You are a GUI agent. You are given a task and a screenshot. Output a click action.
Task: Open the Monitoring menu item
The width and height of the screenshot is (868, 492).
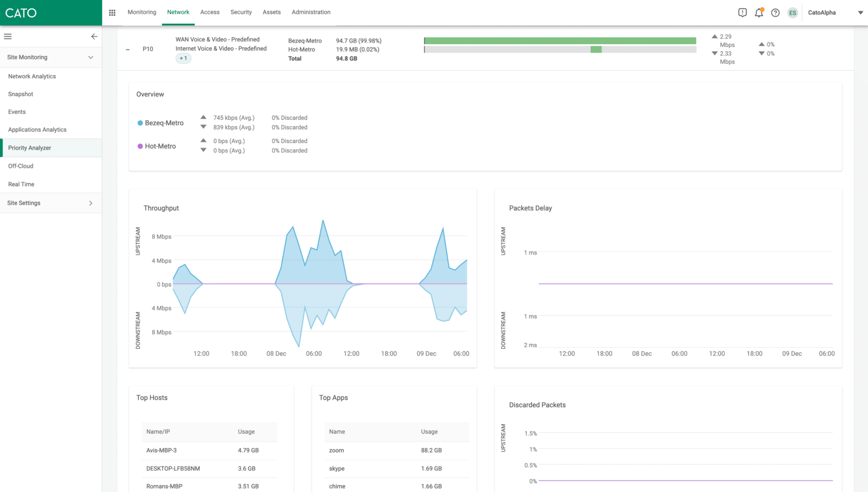(x=142, y=12)
